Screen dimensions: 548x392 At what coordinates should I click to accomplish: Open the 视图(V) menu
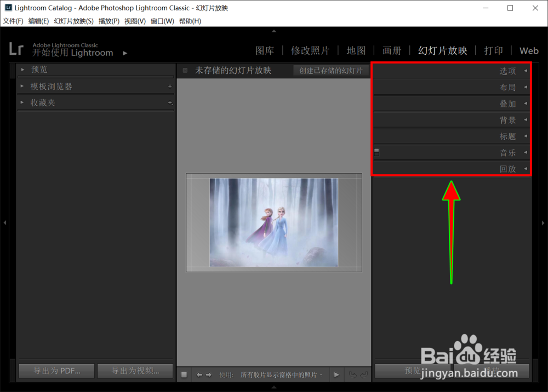[135, 21]
